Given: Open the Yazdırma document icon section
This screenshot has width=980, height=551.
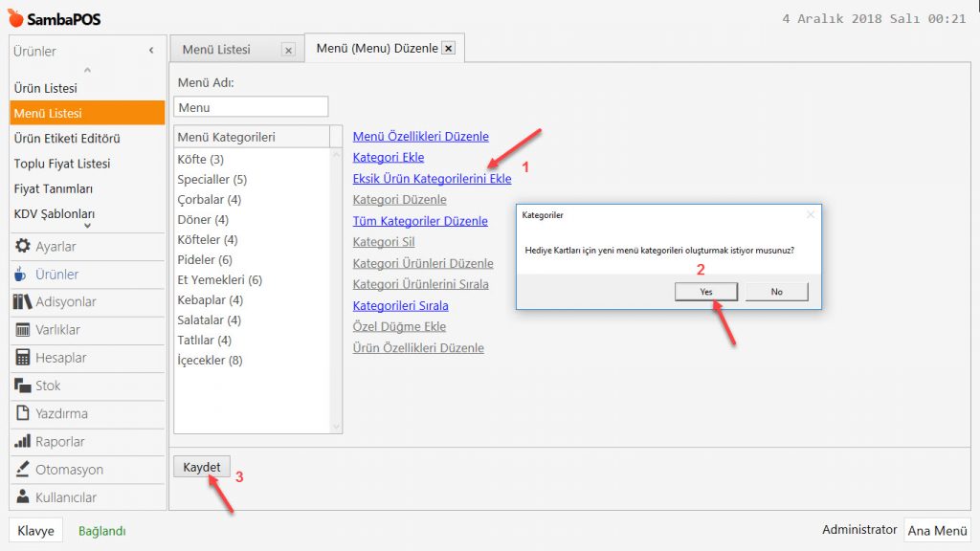Looking at the screenshot, I should 22,413.
